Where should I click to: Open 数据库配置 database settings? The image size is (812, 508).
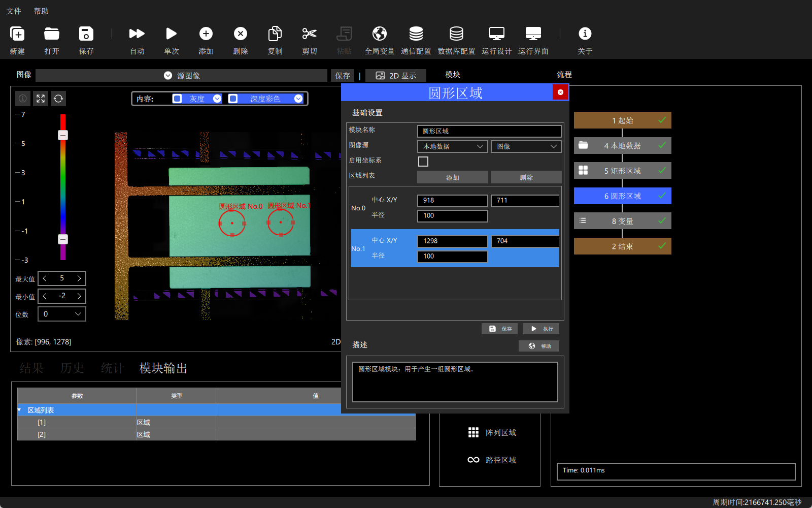pos(456,34)
